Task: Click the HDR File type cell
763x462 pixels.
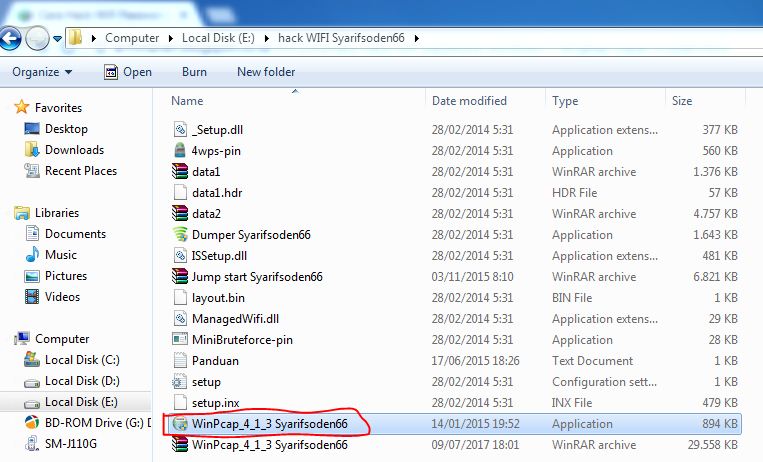Action: click(x=574, y=193)
